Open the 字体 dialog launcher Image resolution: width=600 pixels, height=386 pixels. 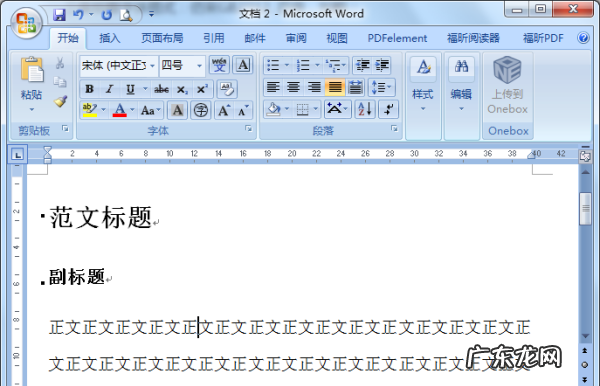pos(249,129)
